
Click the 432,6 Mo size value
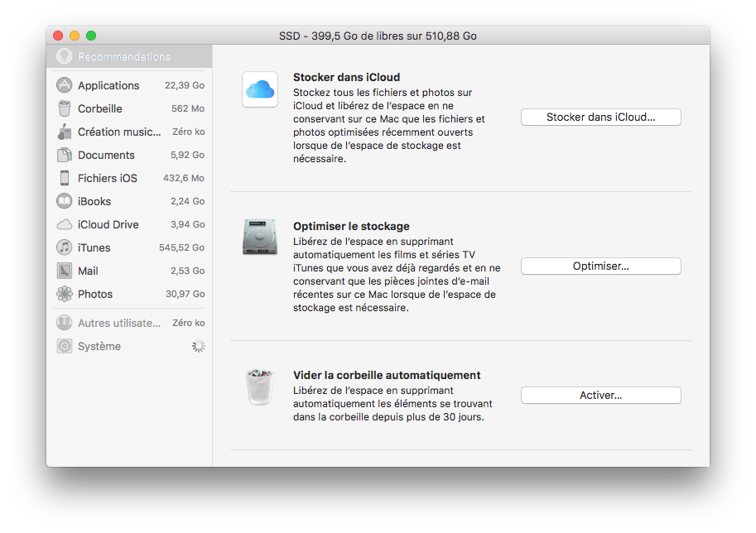(184, 178)
